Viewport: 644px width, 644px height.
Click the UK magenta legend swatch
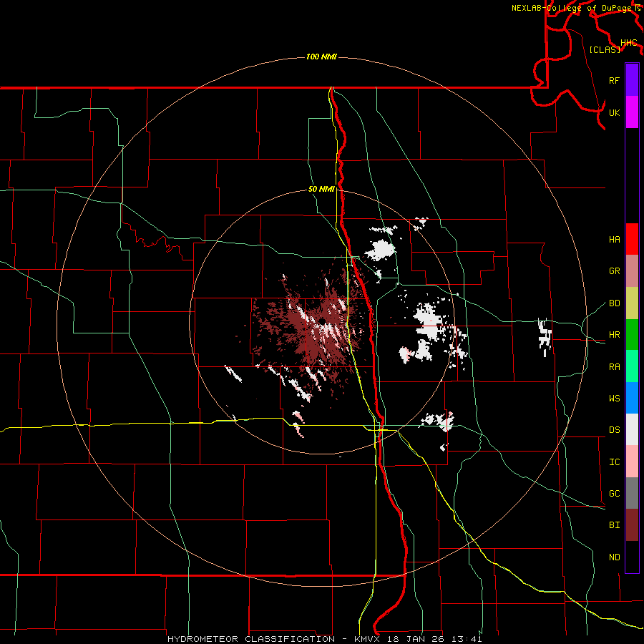point(632,112)
